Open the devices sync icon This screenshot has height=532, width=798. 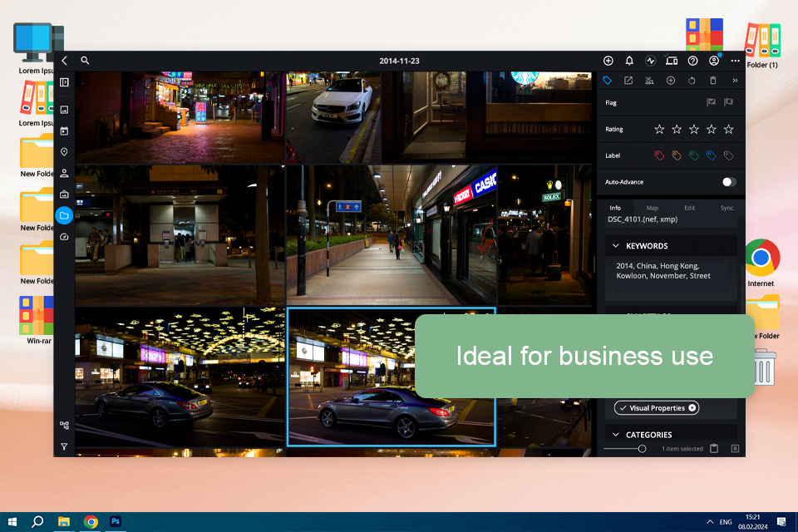[672, 61]
